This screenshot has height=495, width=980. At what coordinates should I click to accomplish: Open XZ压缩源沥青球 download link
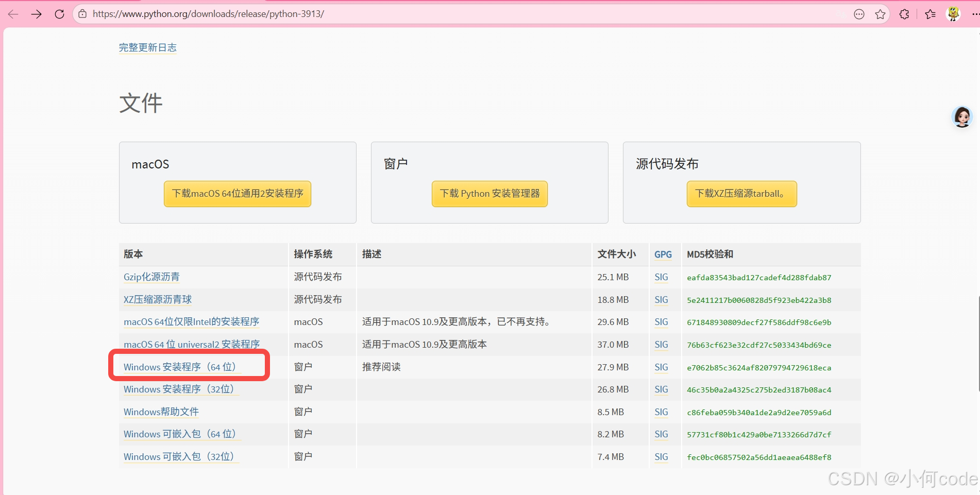(x=158, y=300)
